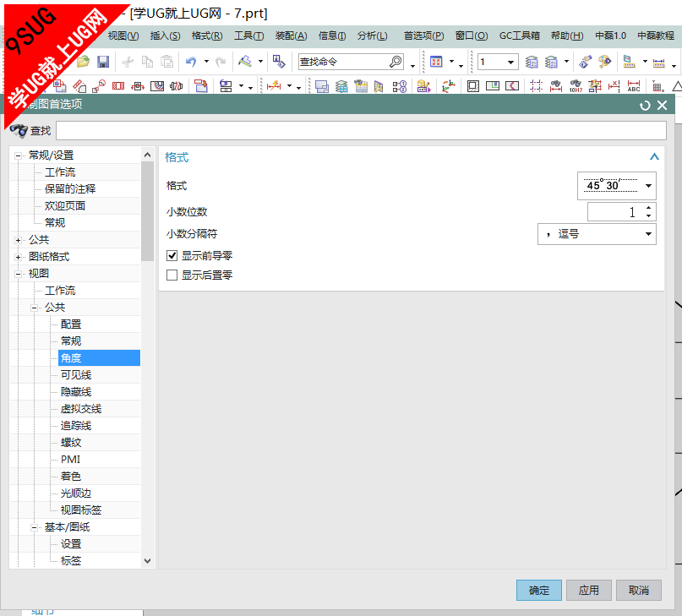The image size is (682, 616).
Task: Click the 应用 button
Action: pos(589,591)
